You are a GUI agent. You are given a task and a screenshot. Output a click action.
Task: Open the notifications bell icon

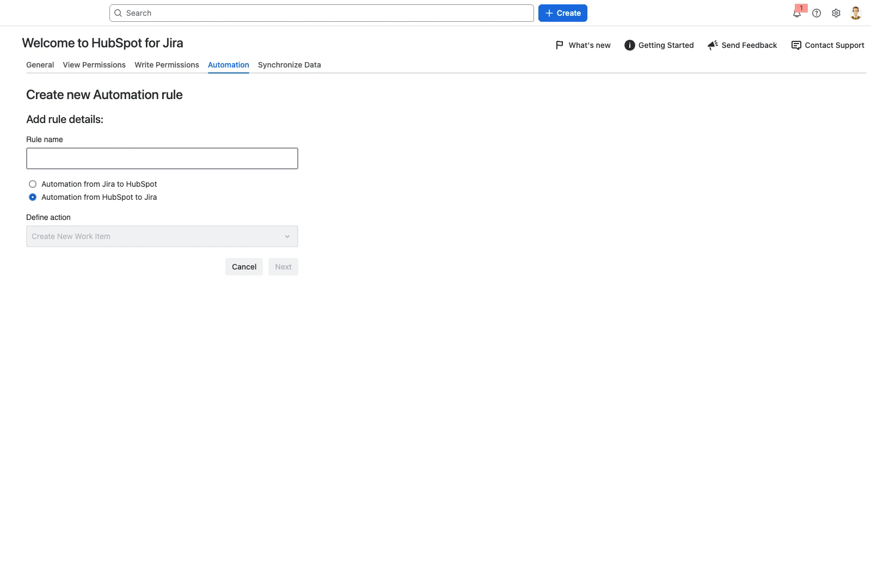tap(797, 14)
